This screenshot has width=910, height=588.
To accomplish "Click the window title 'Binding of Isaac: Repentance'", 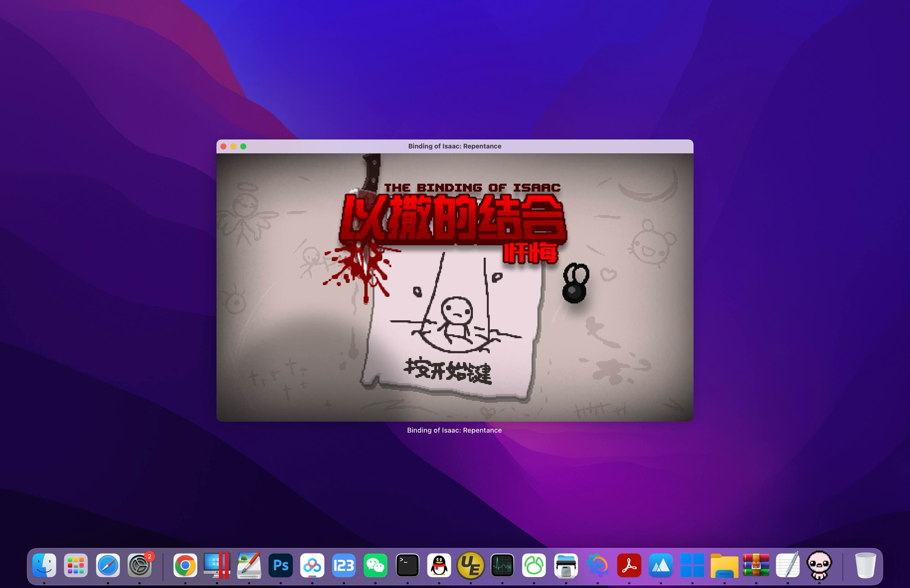I will coord(455,146).
